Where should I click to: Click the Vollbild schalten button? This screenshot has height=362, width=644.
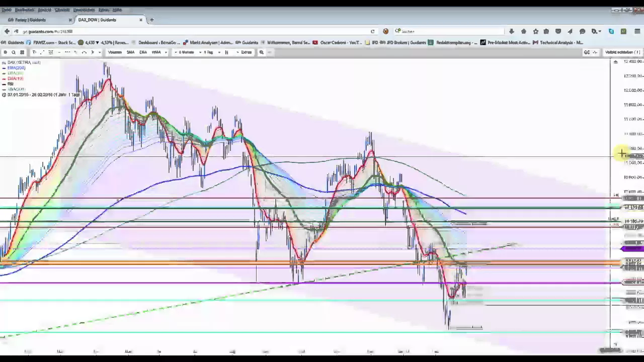point(623,52)
